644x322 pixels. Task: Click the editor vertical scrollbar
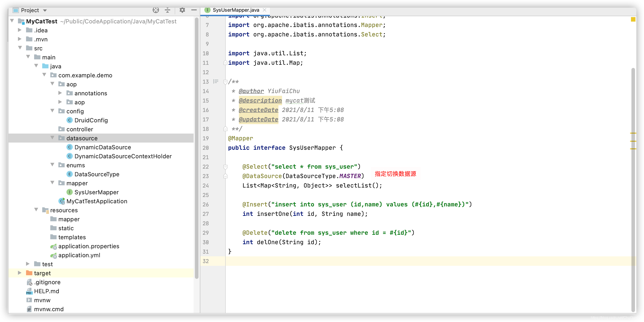pyautogui.click(x=633, y=190)
